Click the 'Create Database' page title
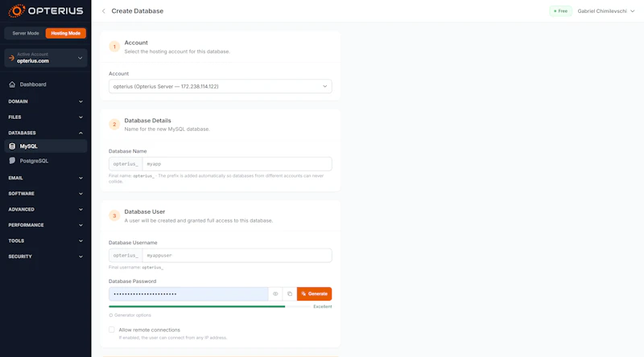Image resolution: width=644 pixels, height=357 pixels. (138, 11)
